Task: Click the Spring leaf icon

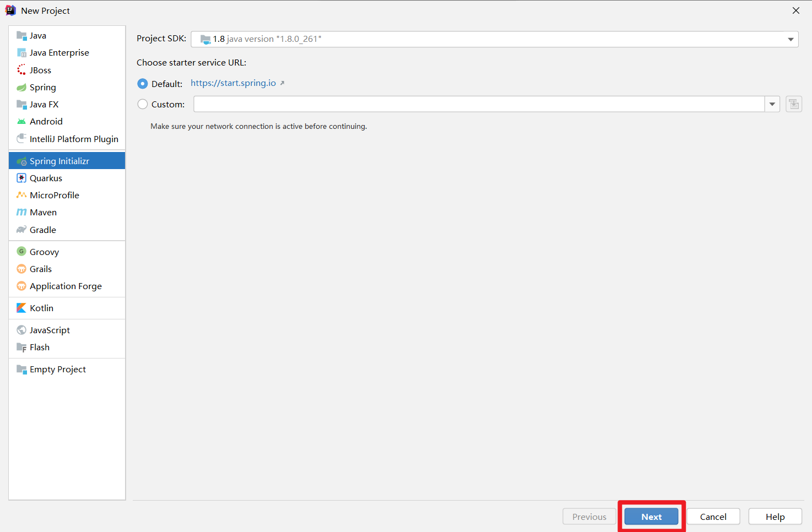Action: 21,87
